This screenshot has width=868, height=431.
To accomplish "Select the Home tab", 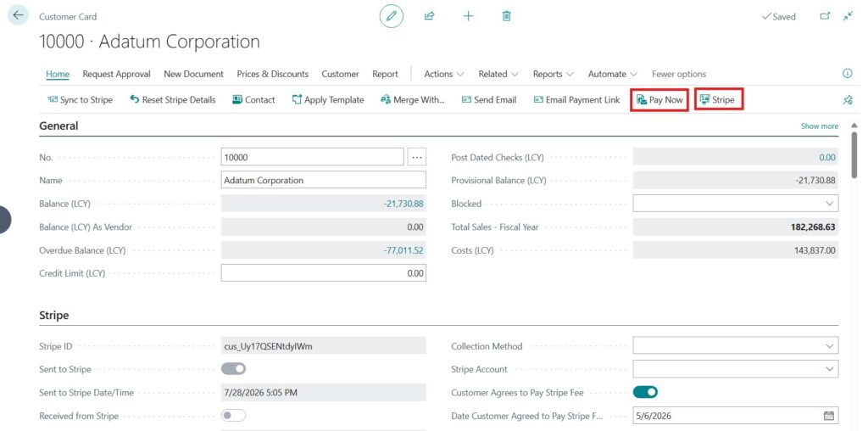I will 58,74.
